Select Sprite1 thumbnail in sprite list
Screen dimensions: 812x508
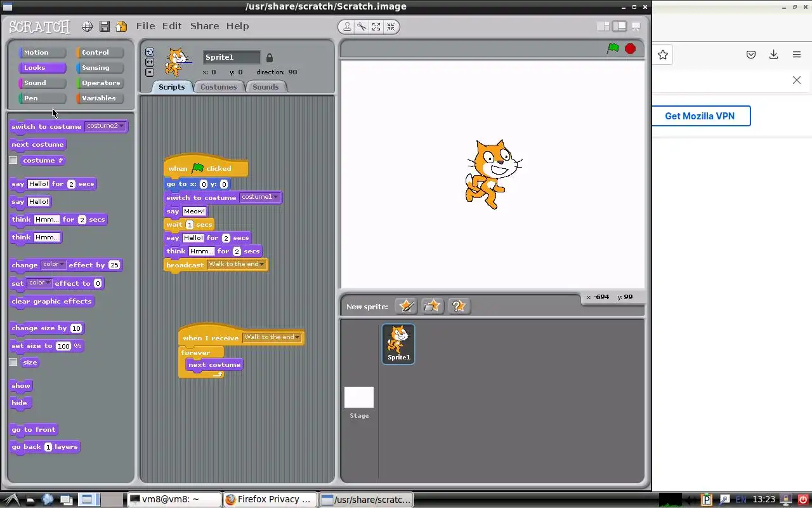point(398,344)
